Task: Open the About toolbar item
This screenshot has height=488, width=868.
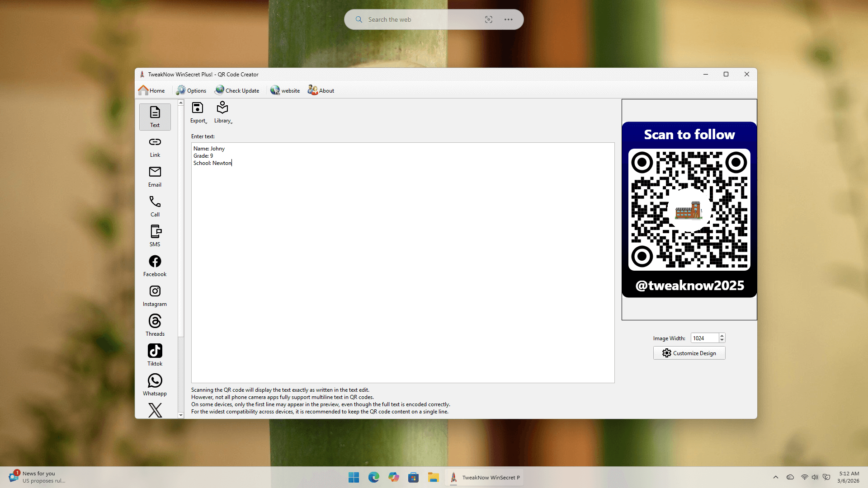Action: click(x=321, y=90)
